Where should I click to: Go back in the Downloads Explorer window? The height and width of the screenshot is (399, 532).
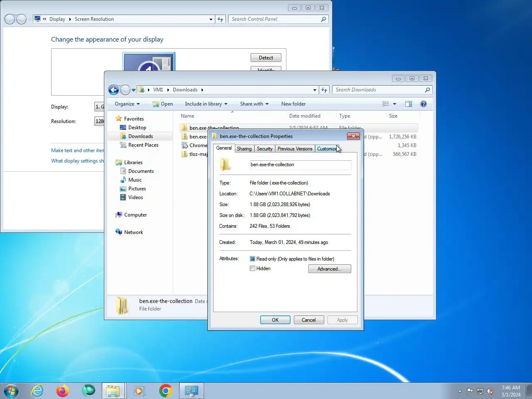pos(113,90)
